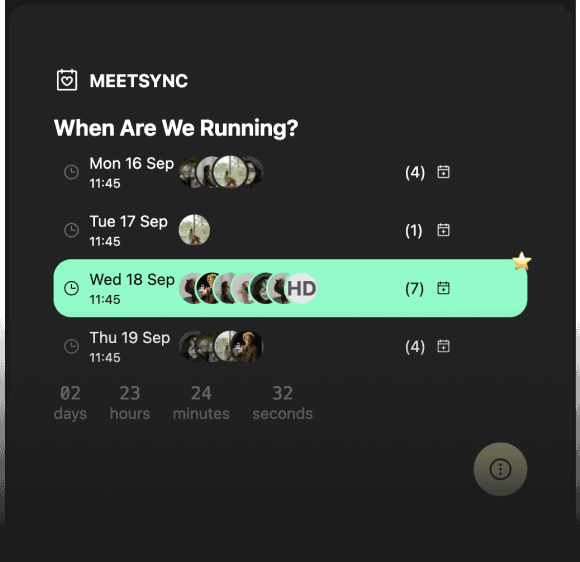The width and height of the screenshot is (580, 562).
Task: Add Thu 19 Sep to calendar
Action: click(x=444, y=346)
